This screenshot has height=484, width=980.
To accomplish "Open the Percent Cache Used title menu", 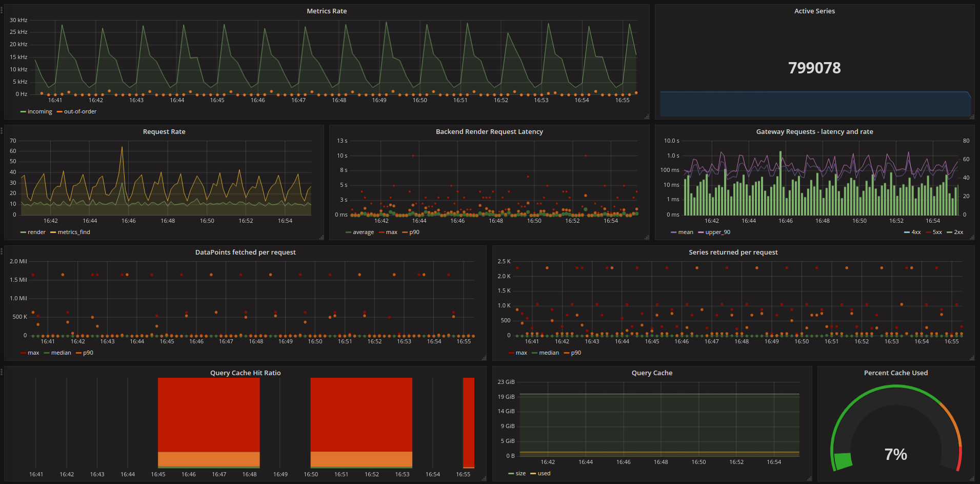I will 895,373.
